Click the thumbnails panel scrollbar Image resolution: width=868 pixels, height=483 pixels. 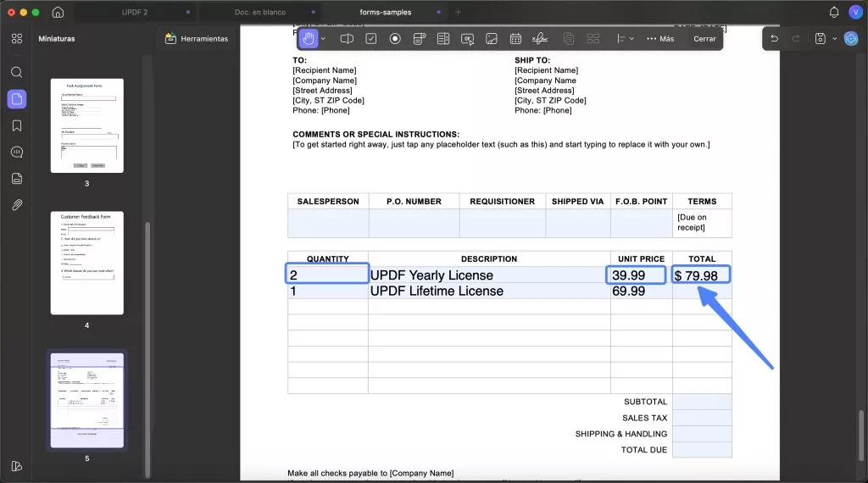pyautogui.click(x=147, y=350)
